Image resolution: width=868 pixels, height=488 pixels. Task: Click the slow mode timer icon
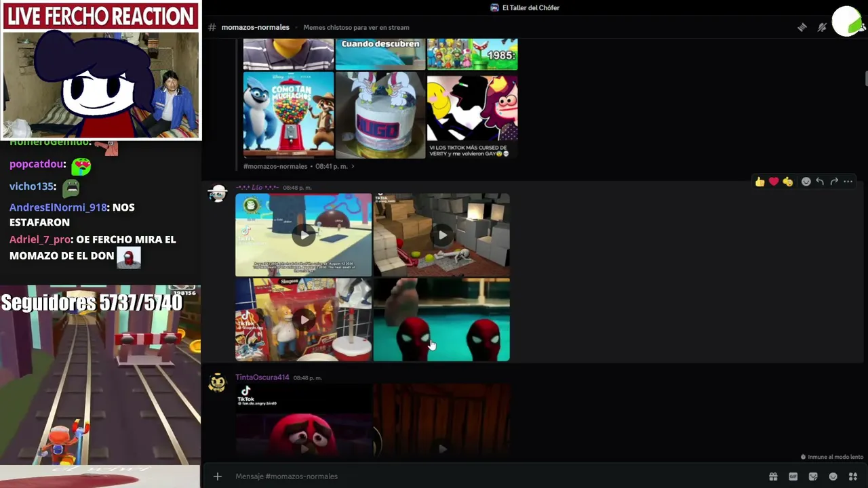[804, 457]
